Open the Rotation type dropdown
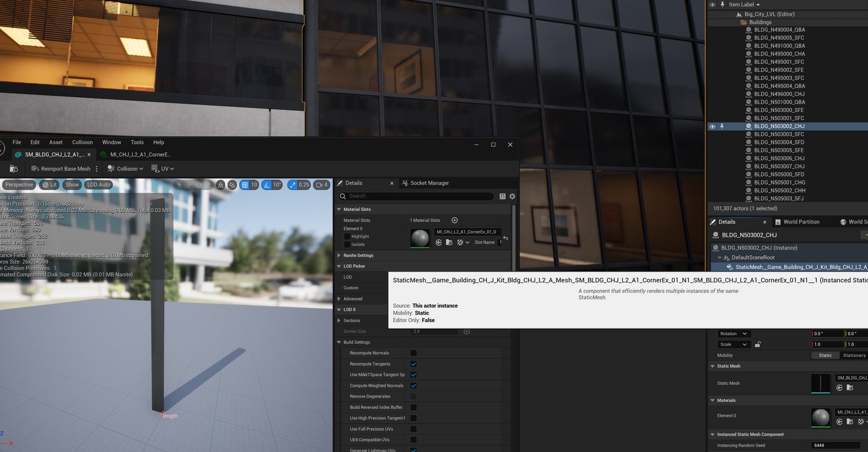 tap(734, 333)
